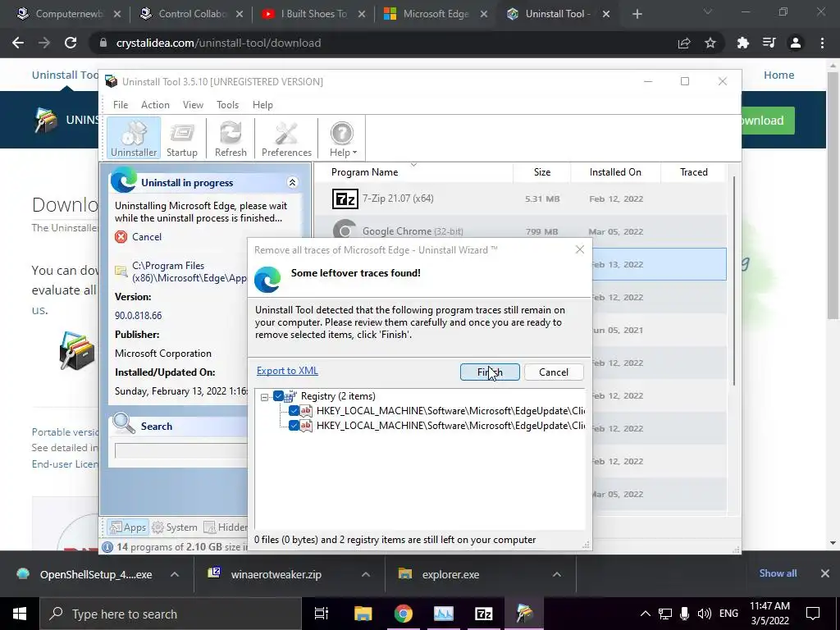Open 7-Zip from the taskbar
840x630 pixels.
coord(483,614)
